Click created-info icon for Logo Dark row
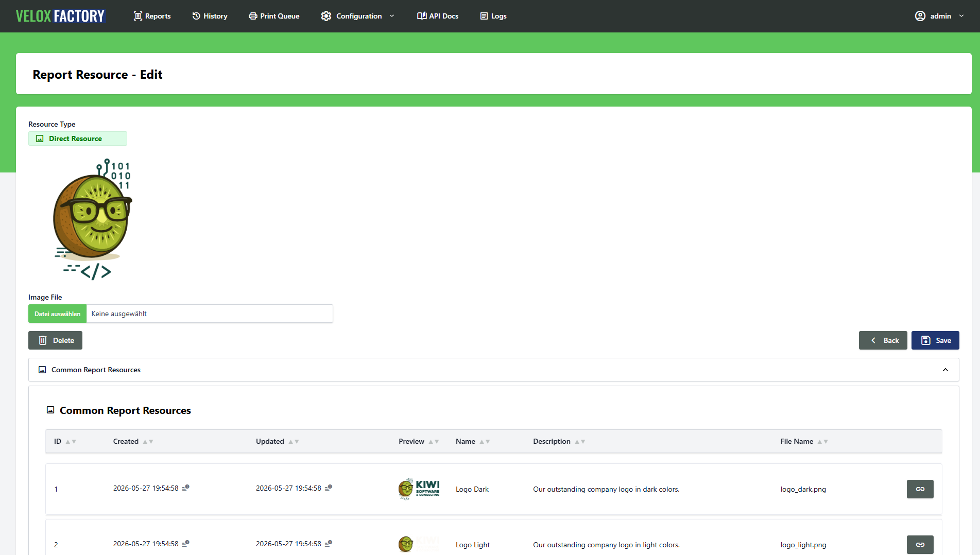 tap(185, 488)
